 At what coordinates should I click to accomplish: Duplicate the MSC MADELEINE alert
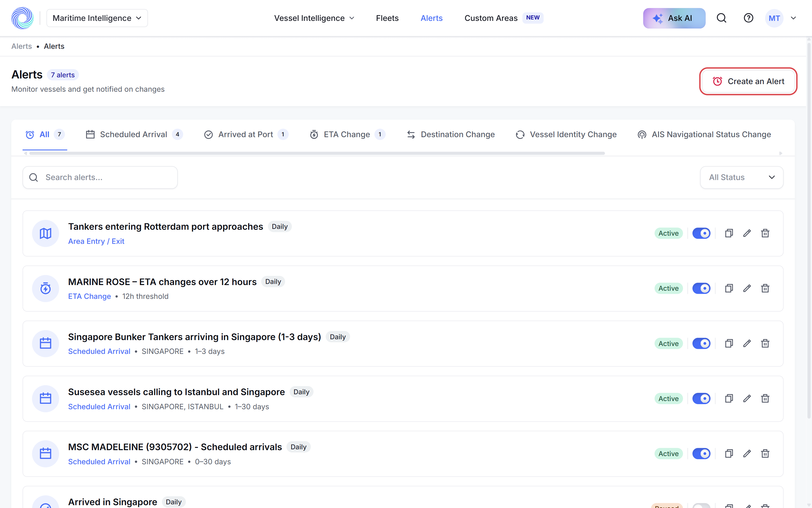tap(729, 454)
